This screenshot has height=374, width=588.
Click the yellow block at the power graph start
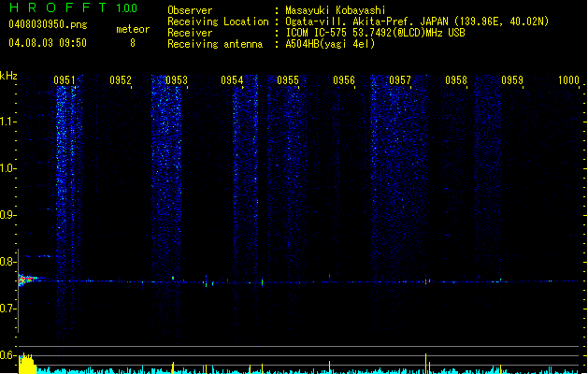point(27,365)
